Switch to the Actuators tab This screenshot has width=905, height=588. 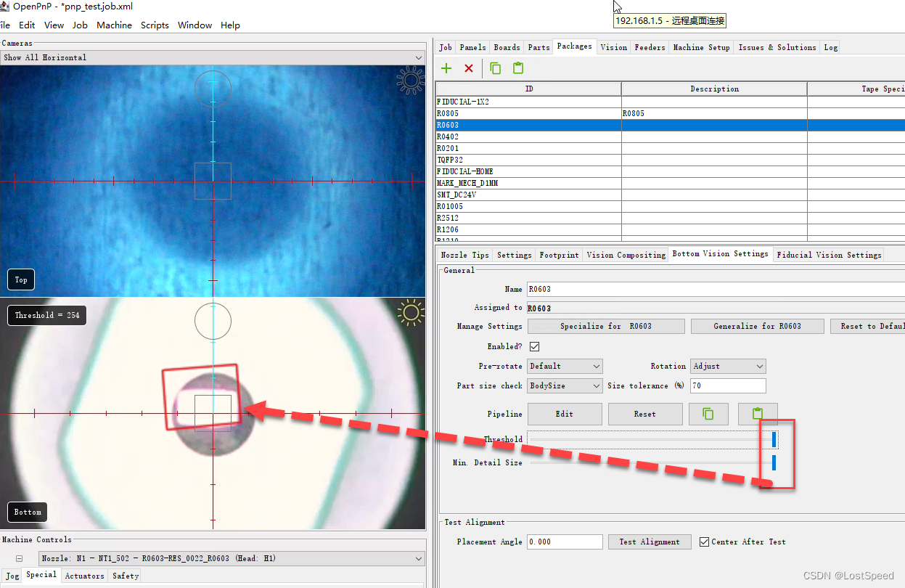tap(84, 576)
